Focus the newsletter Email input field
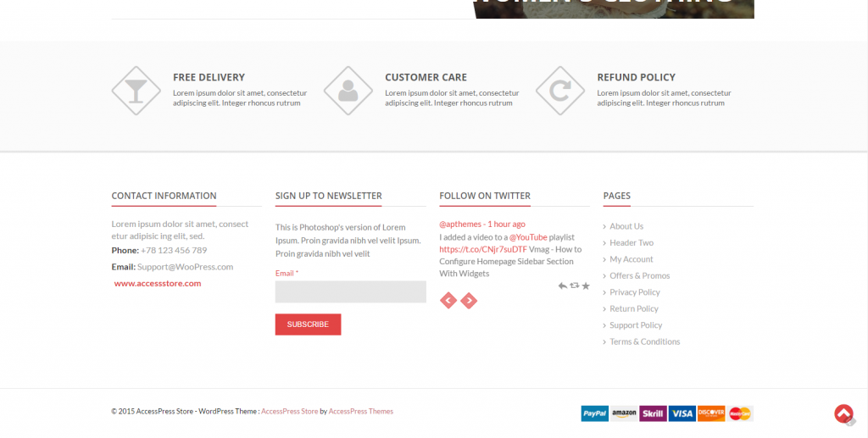The height and width of the screenshot is (438, 868). pyautogui.click(x=350, y=292)
